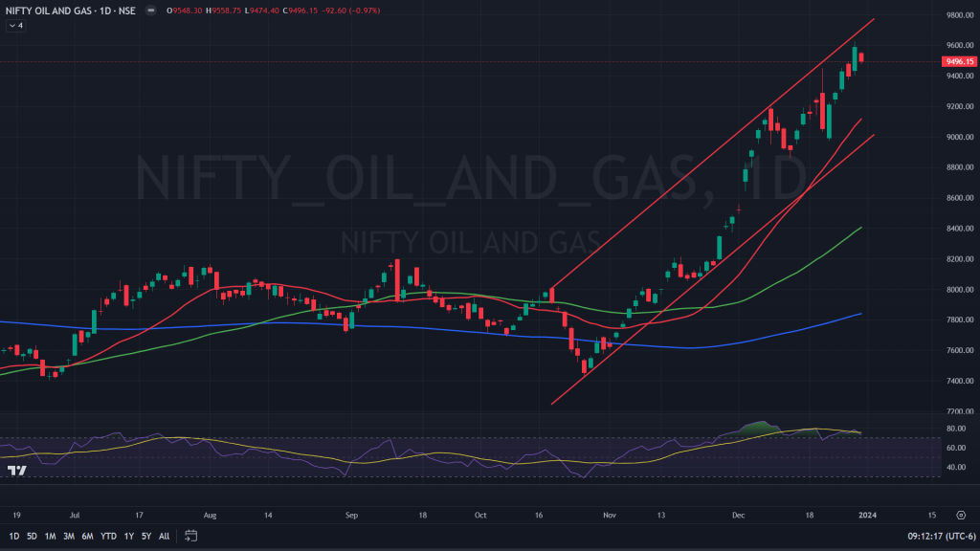Switch to the 3M time range
980x551 pixels.
[69, 536]
